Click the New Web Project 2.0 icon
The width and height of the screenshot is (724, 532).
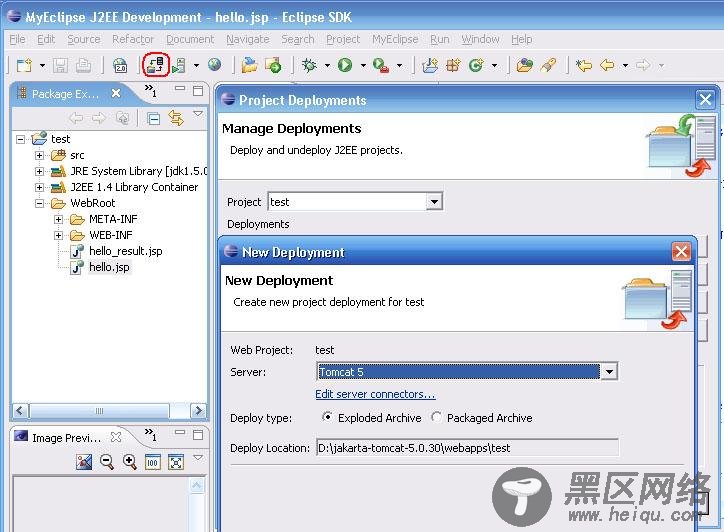pos(120,65)
